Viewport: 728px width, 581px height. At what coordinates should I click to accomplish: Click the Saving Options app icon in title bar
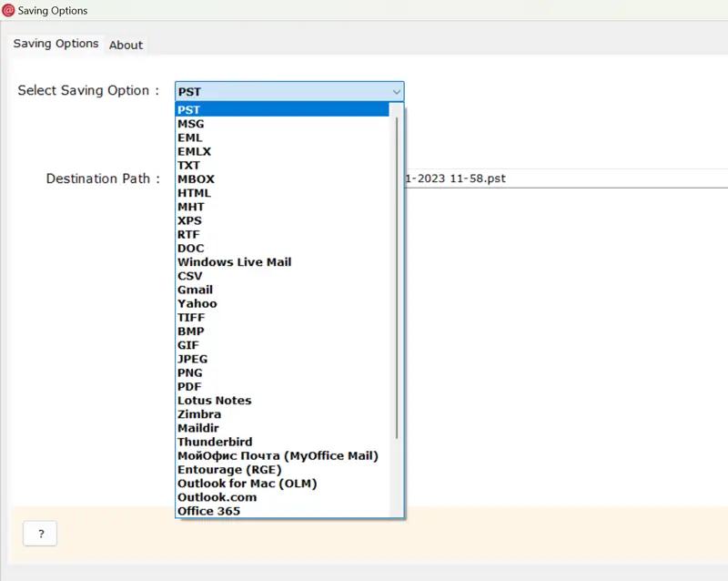pyautogui.click(x=8, y=10)
